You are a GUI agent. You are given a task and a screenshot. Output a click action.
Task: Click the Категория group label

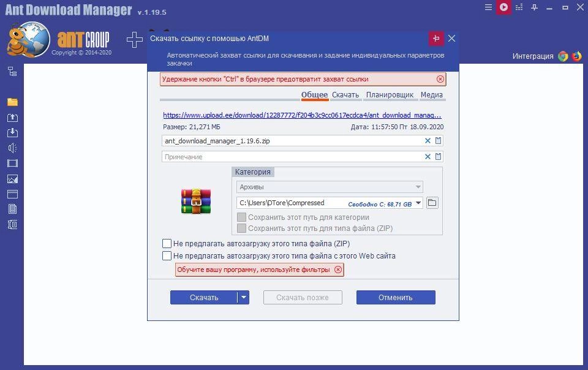pyautogui.click(x=253, y=172)
